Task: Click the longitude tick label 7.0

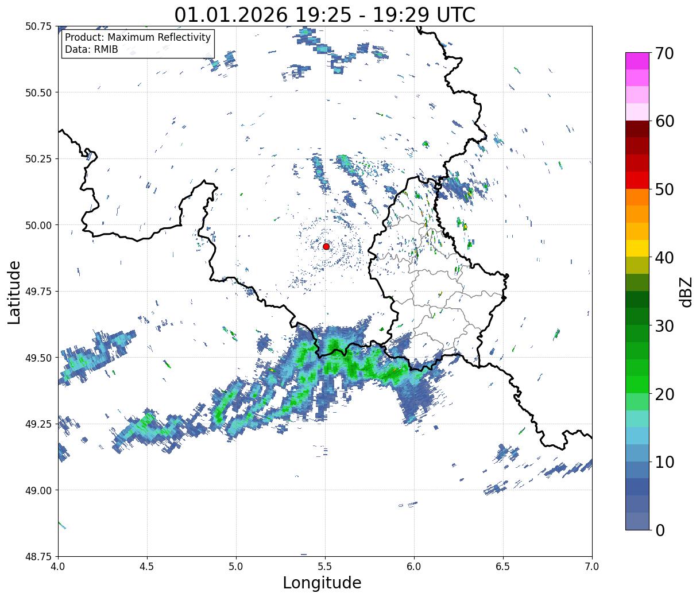Action: (x=592, y=566)
